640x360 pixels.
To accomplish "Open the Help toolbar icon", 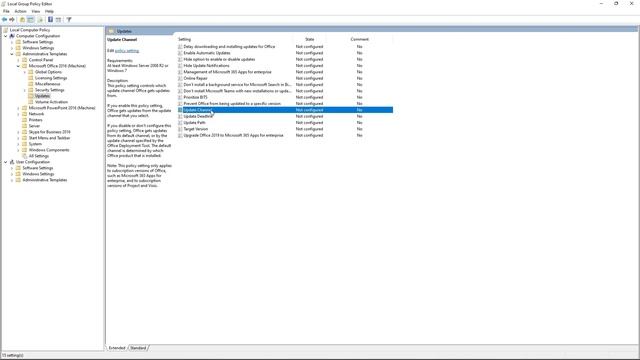I will point(50,20).
